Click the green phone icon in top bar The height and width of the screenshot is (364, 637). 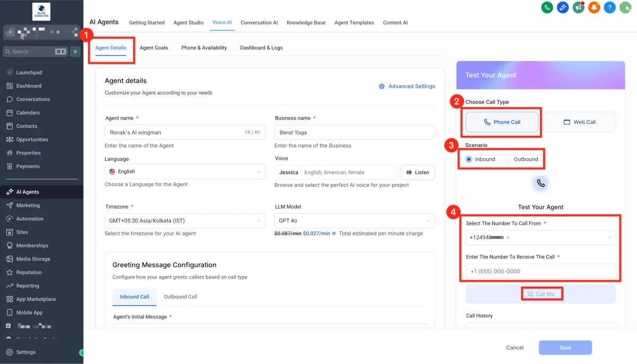pos(547,7)
